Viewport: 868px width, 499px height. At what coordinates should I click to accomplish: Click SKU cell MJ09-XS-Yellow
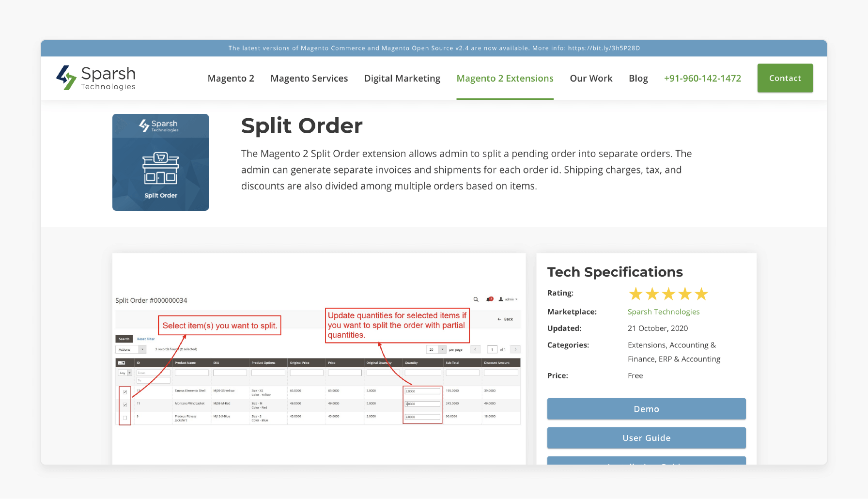pyautogui.click(x=224, y=390)
